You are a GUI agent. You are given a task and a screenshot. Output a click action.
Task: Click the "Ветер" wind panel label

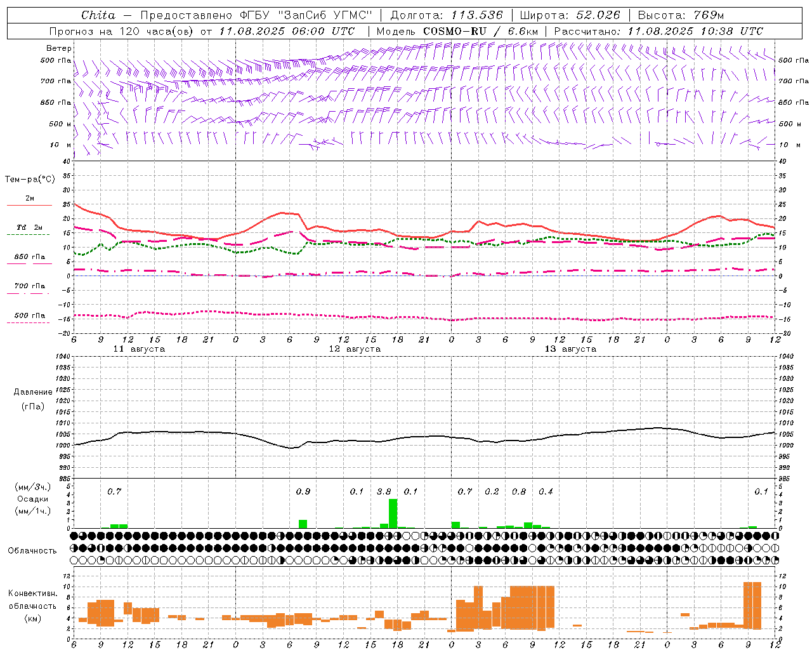(x=58, y=48)
